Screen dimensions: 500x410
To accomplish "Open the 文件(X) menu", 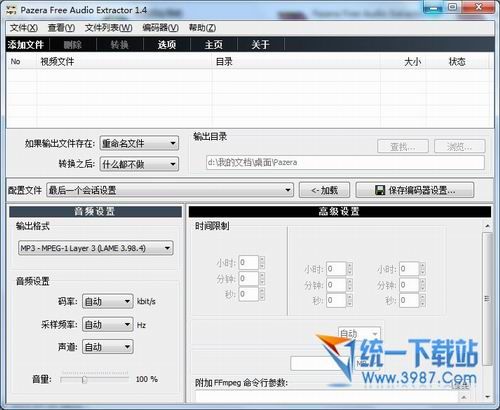I will coord(23,28).
